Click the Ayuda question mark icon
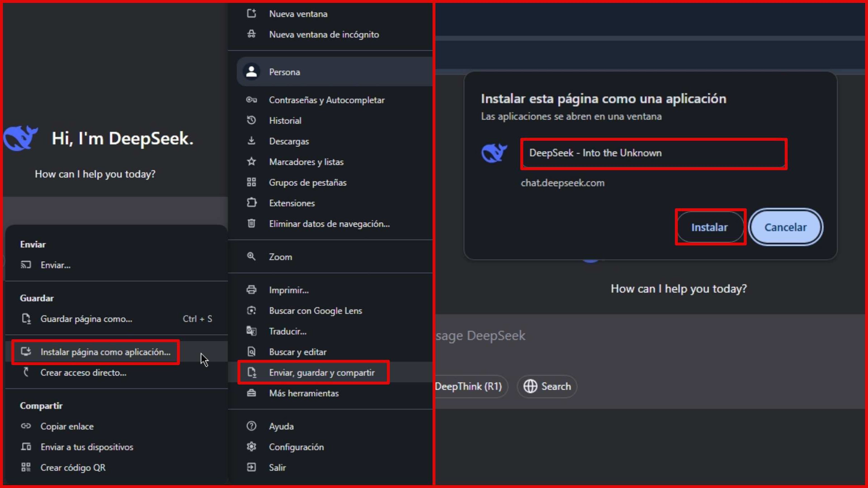 [251, 426]
